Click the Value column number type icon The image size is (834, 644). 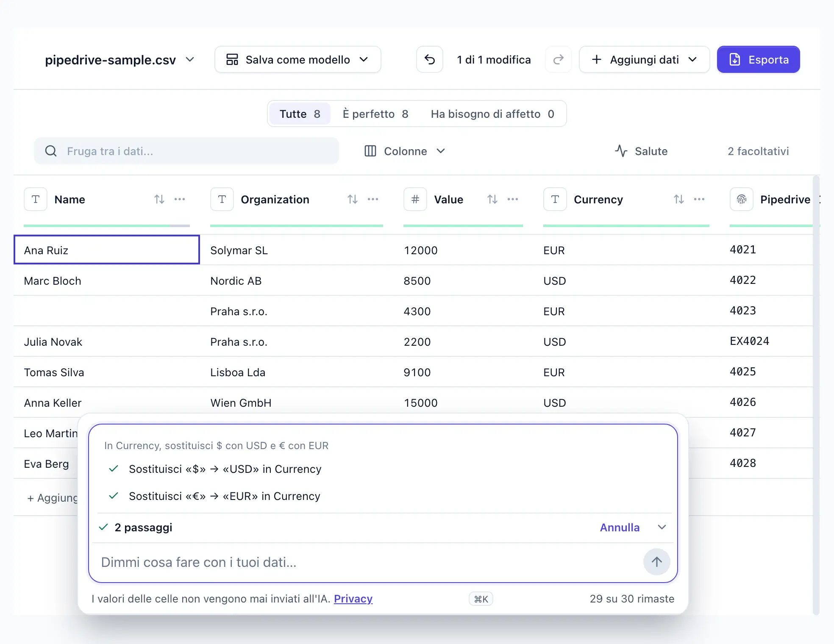point(415,199)
